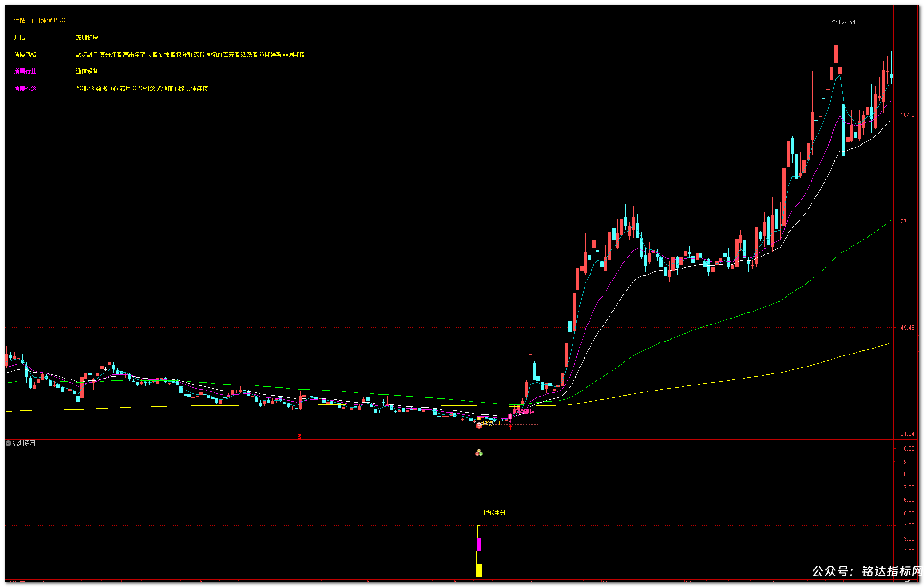The width and height of the screenshot is (924, 587).
Task: Click the concept tags line starting 5G概念
Action: tap(142, 88)
